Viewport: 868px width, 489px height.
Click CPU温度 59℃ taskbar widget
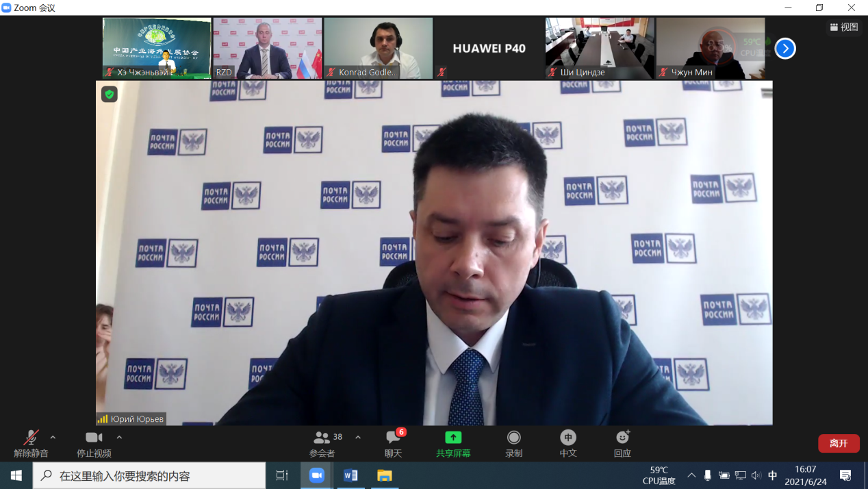(x=659, y=475)
